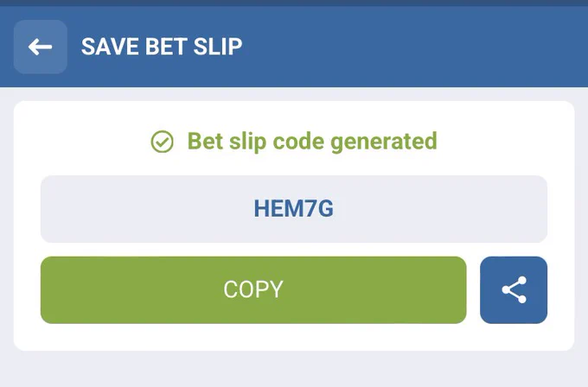Select the HEM7G code field

(294, 209)
